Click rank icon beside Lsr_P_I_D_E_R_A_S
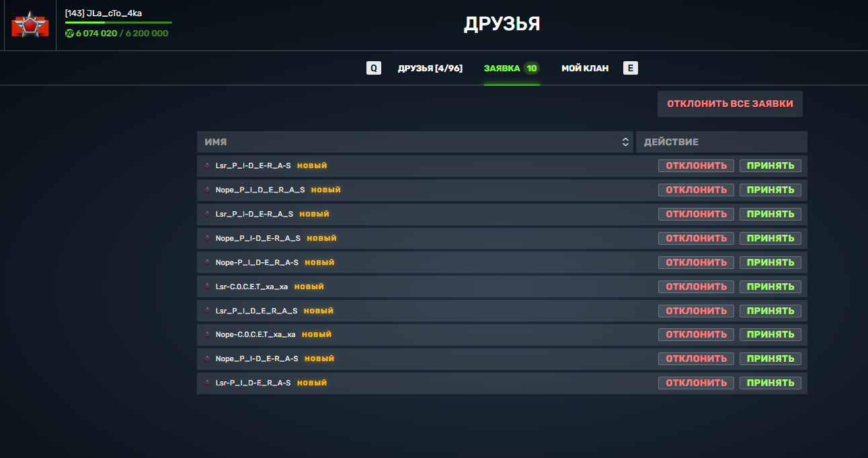Viewport: 868px width, 458px height. 208,311
